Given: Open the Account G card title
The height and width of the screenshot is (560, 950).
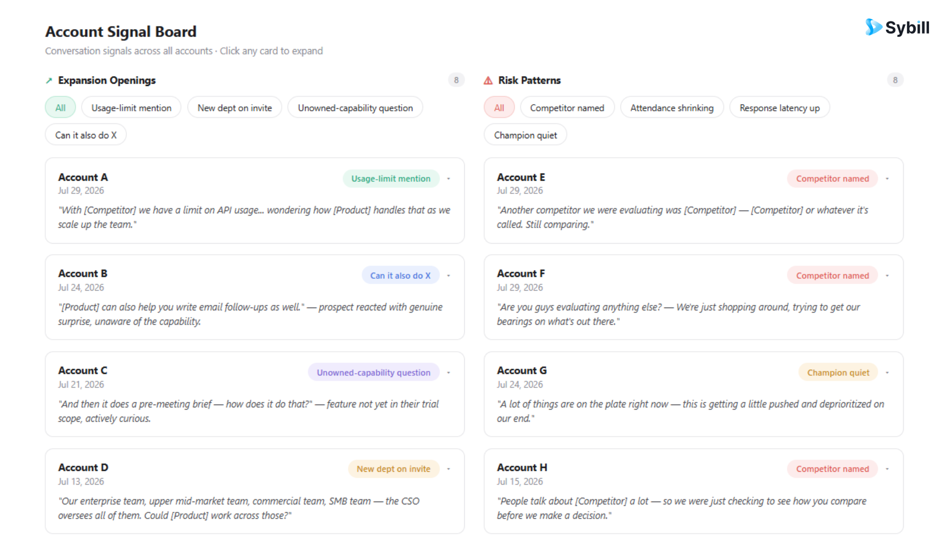Looking at the screenshot, I should (x=522, y=371).
